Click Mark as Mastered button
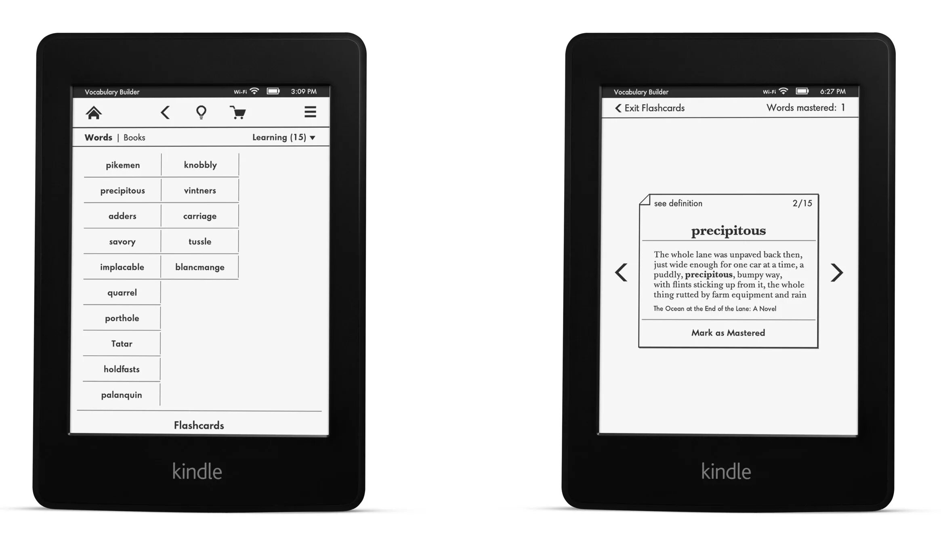941x560 pixels. (728, 333)
